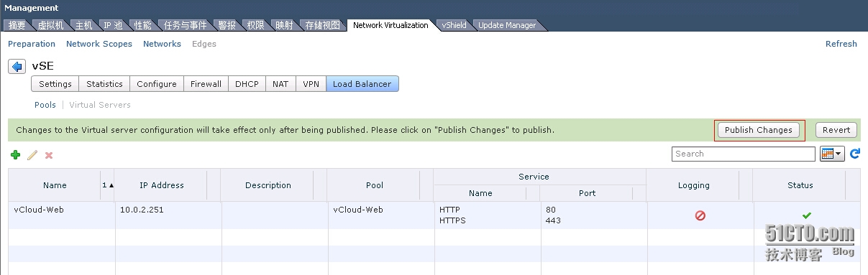Viewport: 868px width, 275px height.
Task: Click the Description column header
Action: click(268, 185)
